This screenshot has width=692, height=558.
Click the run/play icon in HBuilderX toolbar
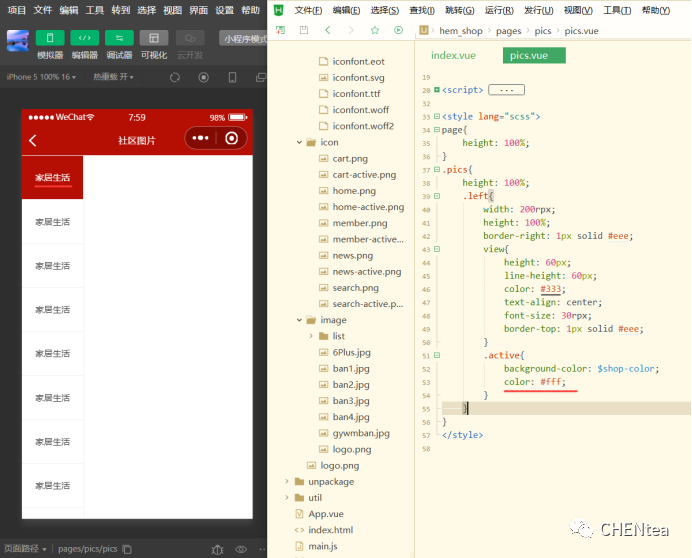pos(399,31)
